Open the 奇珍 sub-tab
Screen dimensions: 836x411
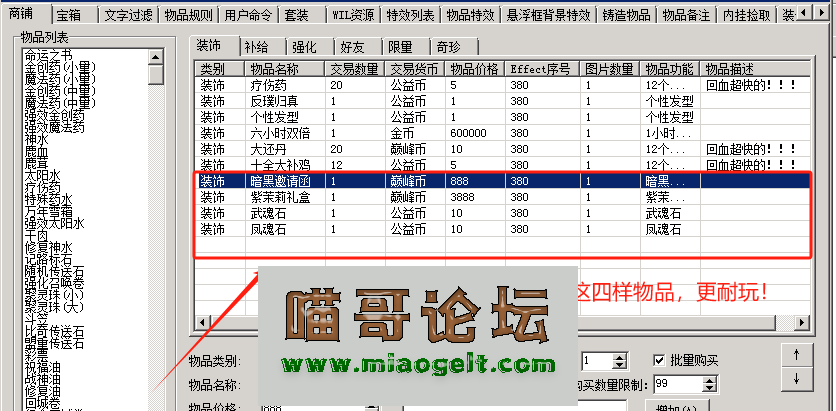tap(449, 47)
